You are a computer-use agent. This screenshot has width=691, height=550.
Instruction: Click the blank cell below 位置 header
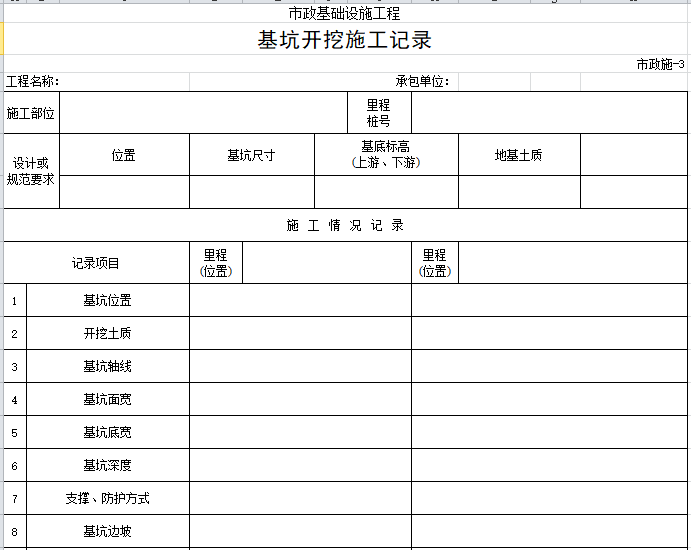124,191
